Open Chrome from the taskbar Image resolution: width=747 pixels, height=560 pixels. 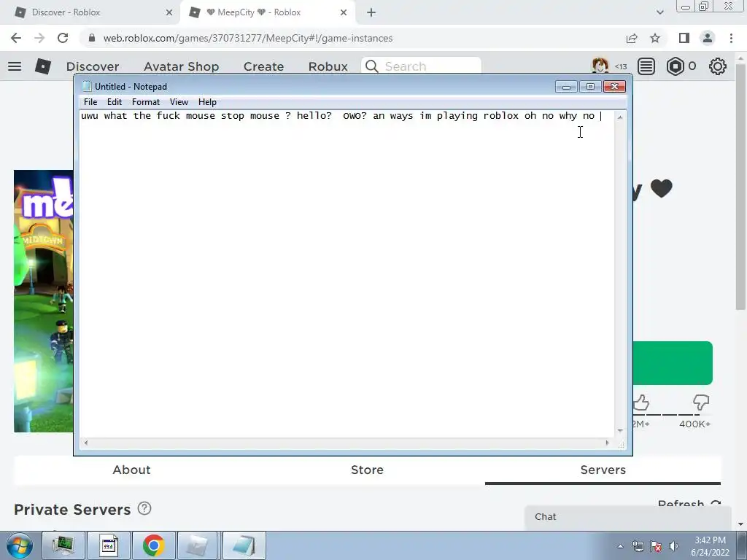153,545
